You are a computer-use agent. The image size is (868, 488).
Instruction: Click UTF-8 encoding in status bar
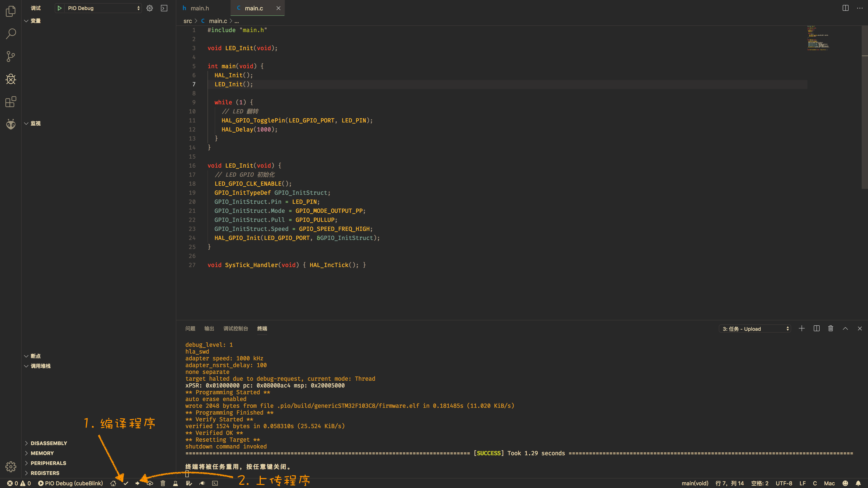pyautogui.click(x=784, y=483)
